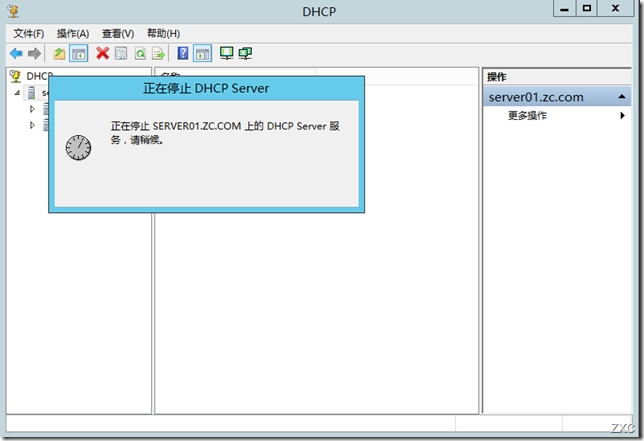Click the gray Forward arrow in toolbar
This screenshot has height=441, width=644.
(34, 53)
